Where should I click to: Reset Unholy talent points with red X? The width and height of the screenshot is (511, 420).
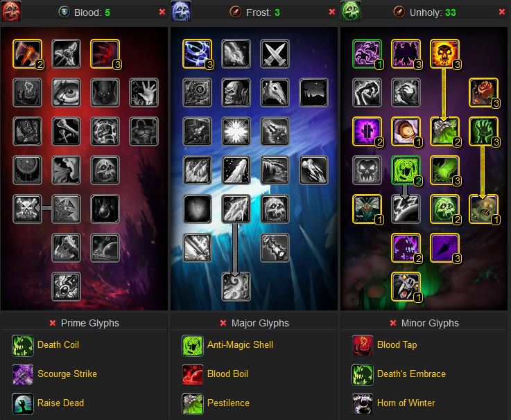click(502, 12)
